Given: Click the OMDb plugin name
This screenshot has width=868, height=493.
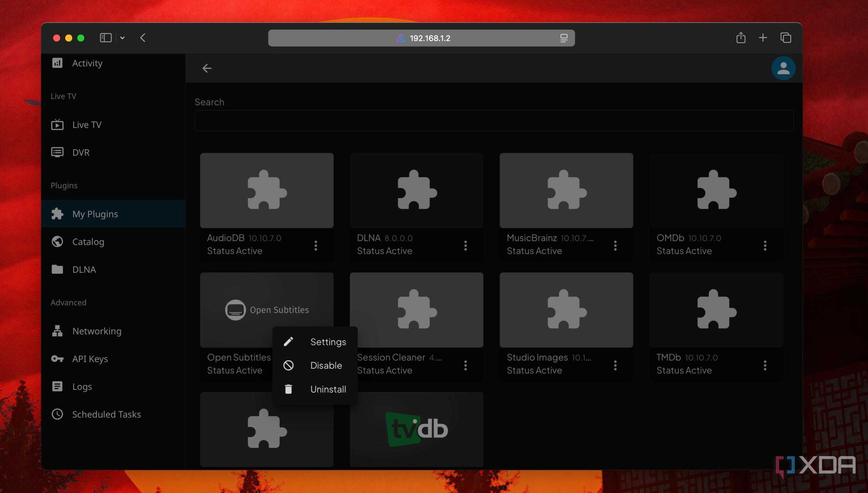Looking at the screenshot, I should coord(670,238).
